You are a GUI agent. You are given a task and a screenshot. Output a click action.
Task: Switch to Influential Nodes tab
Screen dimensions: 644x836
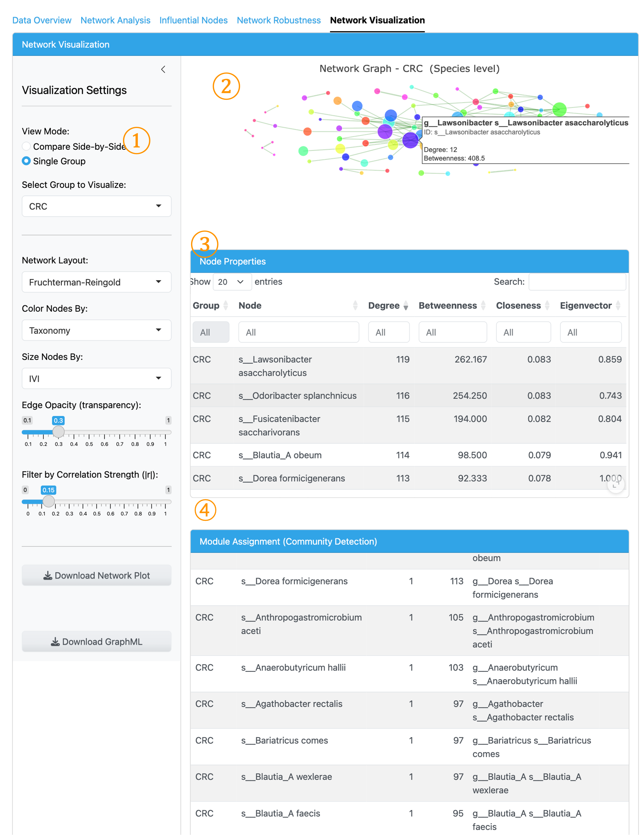point(193,20)
